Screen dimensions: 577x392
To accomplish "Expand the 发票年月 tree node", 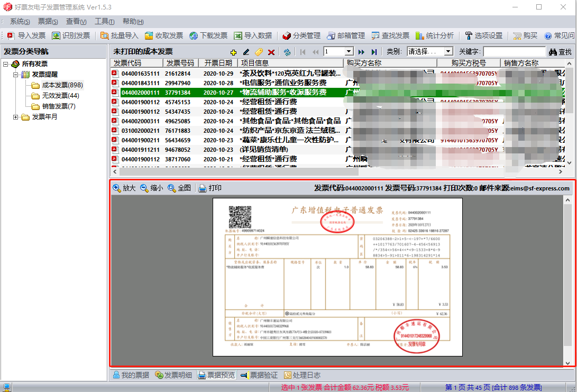I will pyautogui.click(x=16, y=117).
